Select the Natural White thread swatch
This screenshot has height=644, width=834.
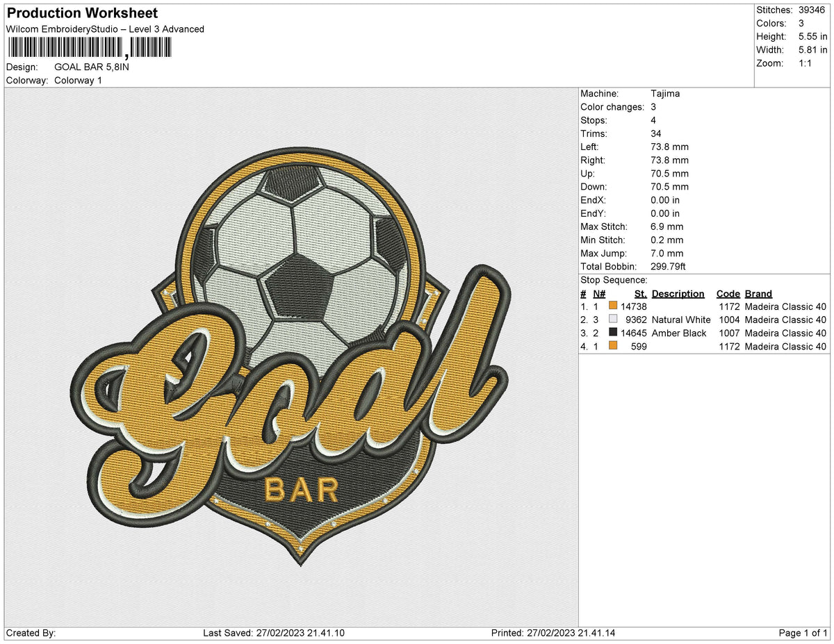click(x=613, y=320)
